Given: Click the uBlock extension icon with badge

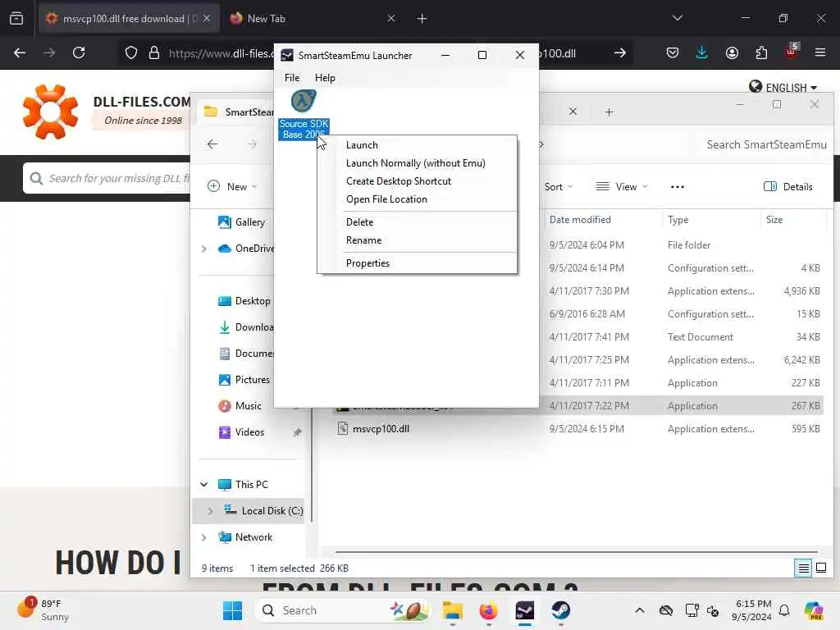Looking at the screenshot, I should click(792, 52).
